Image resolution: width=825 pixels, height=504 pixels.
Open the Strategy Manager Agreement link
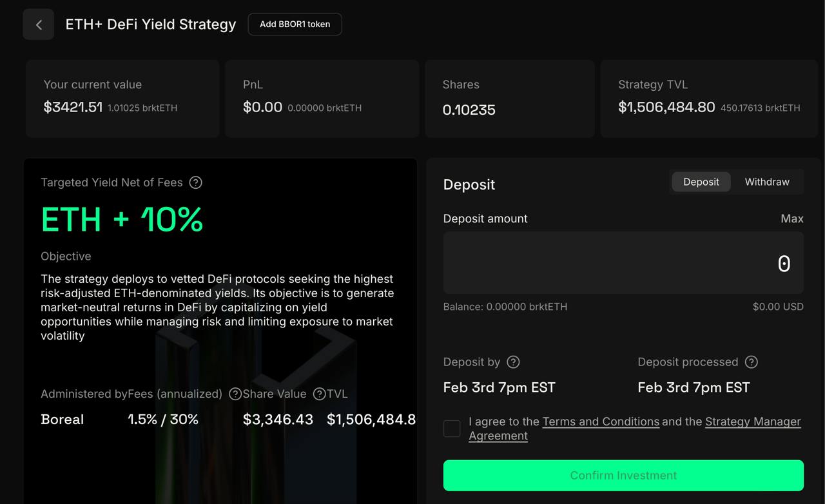635,429
